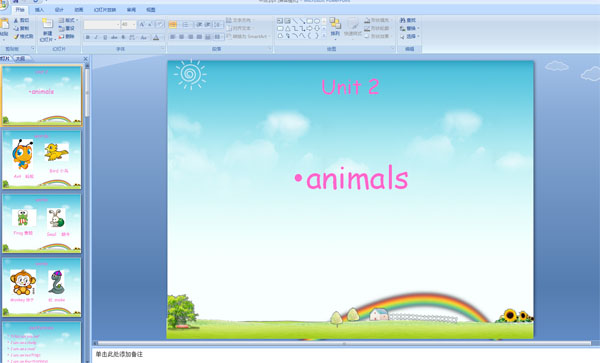Select the Format Painter (格式刷) brush
The width and height of the screenshot is (600, 363).
tap(16, 36)
